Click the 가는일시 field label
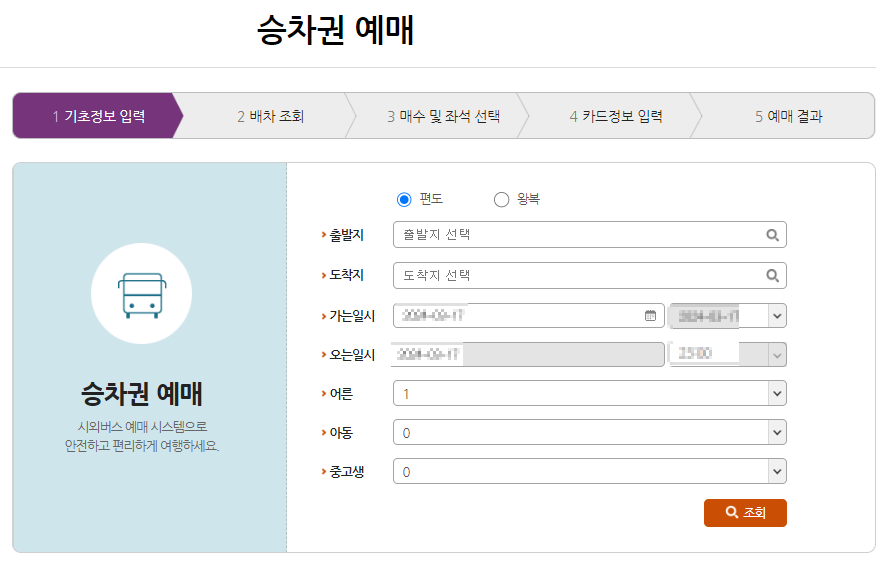Screen dimensions: 885x562 point(352,316)
